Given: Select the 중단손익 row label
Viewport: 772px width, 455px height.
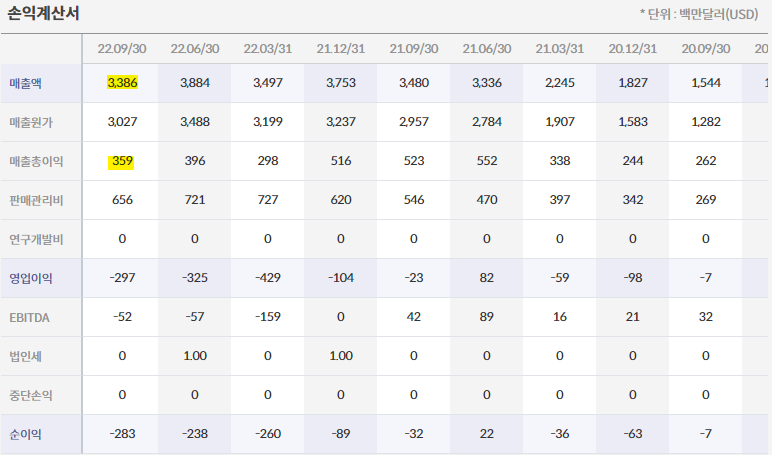Looking at the screenshot, I should 31,395.
